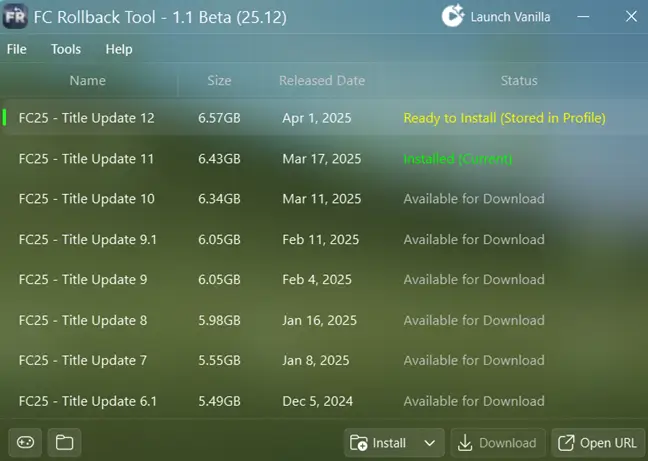Select the FC25 - Title Update 6.1 row
Viewport: 648px width, 461px height.
324,401
